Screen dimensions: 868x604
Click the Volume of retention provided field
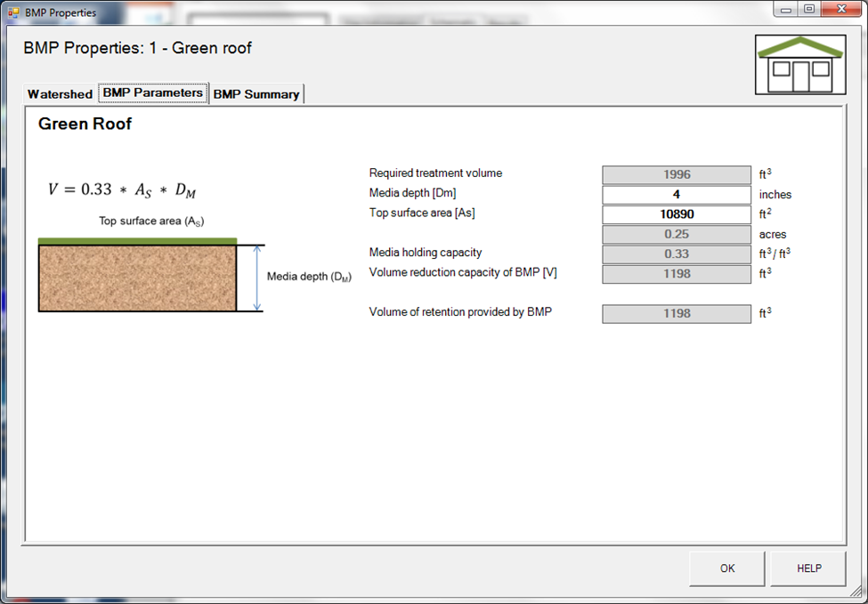pyautogui.click(x=677, y=313)
